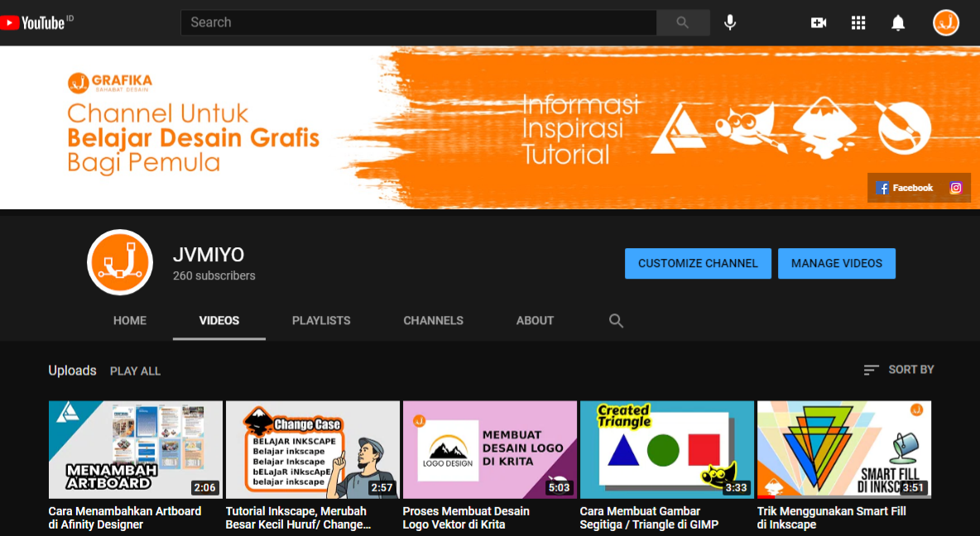Open the notifications bell
The height and width of the screenshot is (536, 980).
coord(898,22)
